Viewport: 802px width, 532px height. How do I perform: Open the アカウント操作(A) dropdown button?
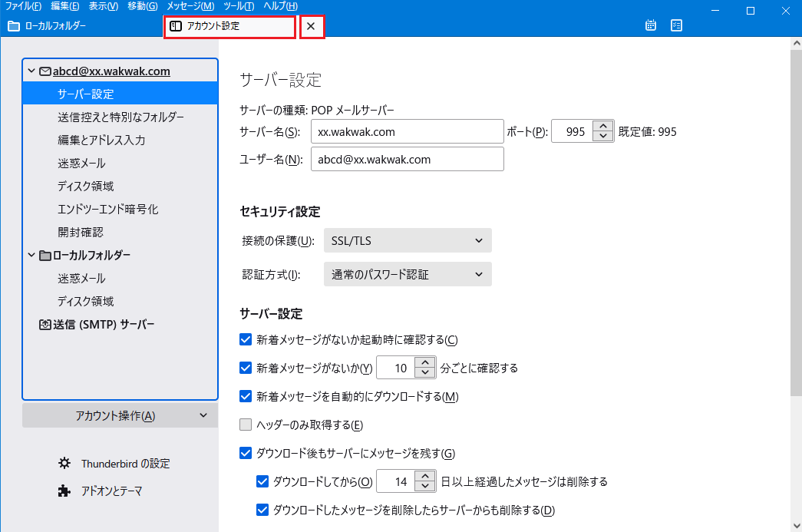(120, 415)
